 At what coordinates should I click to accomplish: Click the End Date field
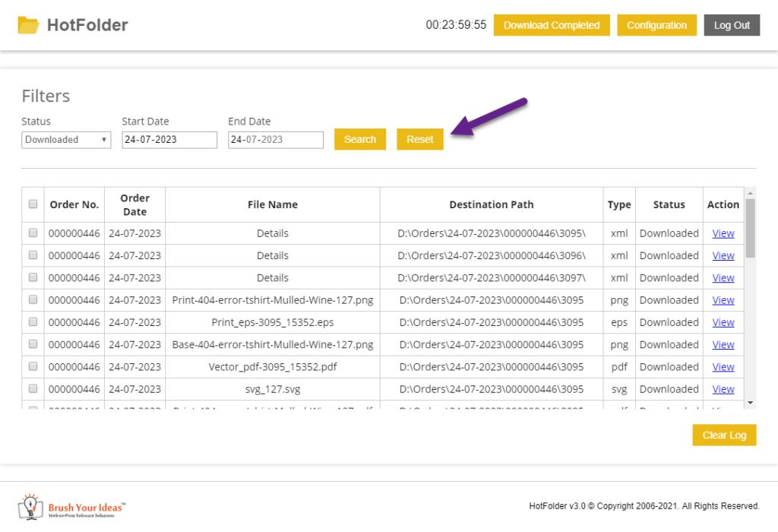pyautogui.click(x=276, y=140)
